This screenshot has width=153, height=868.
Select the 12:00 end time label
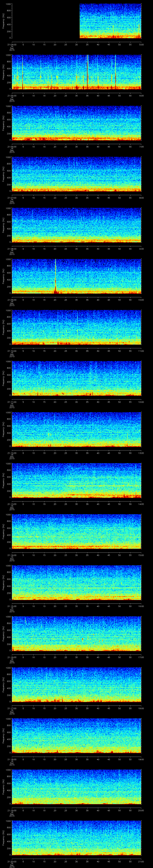tap(141, 402)
